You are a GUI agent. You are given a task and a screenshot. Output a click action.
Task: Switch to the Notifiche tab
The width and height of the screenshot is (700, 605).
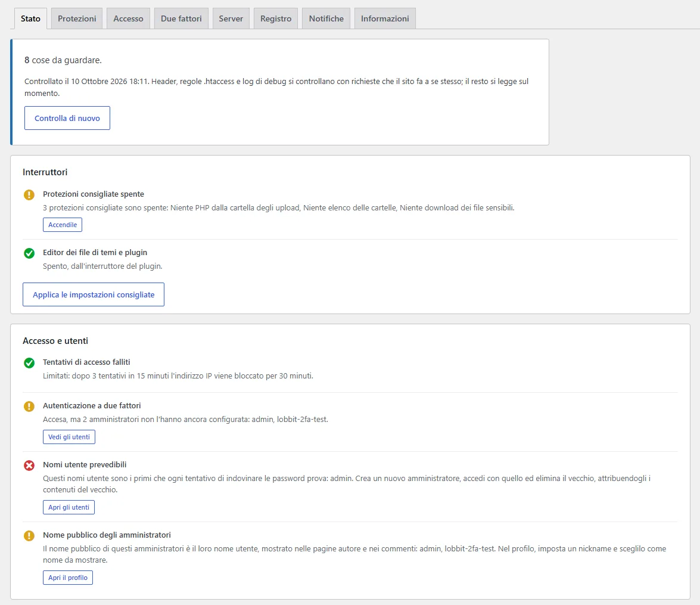pyautogui.click(x=326, y=18)
